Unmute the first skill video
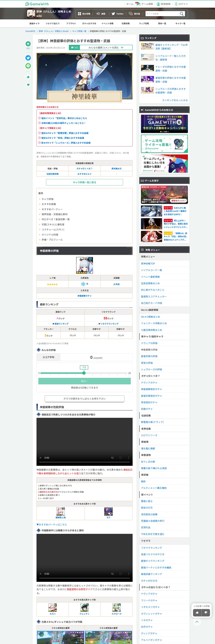The height and width of the screenshot is (644, 215). [x=112, y=457]
